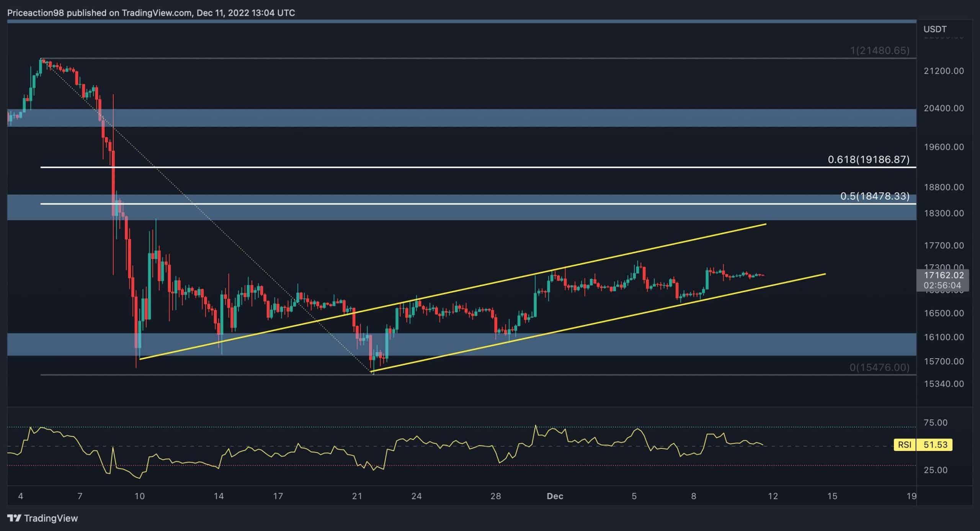
Task: Click the yellow RSI indicator label
Action: 905,445
